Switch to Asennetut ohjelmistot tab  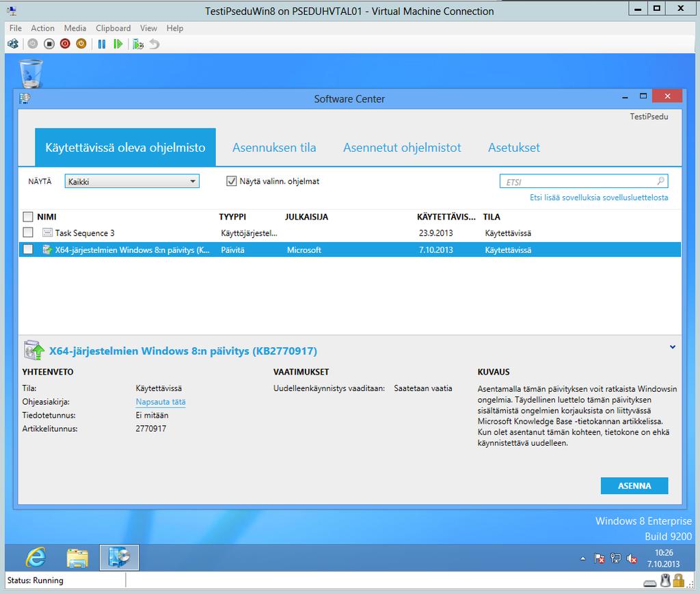click(x=402, y=147)
